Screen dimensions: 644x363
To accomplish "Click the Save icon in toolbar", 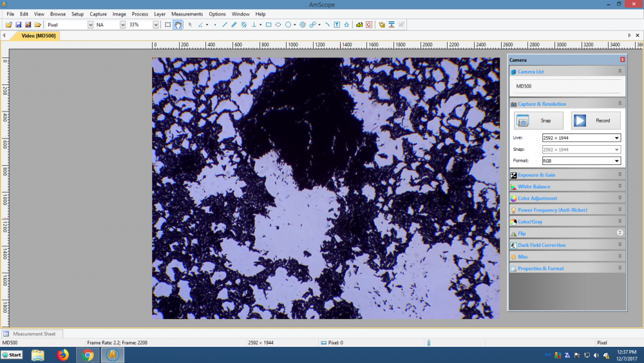I will (x=19, y=25).
